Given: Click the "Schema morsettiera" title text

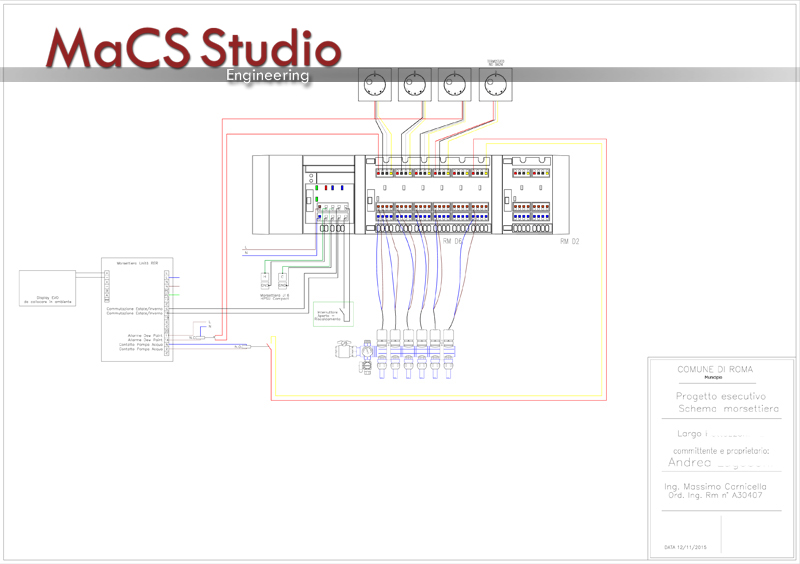Looking at the screenshot, I should 728,408.
